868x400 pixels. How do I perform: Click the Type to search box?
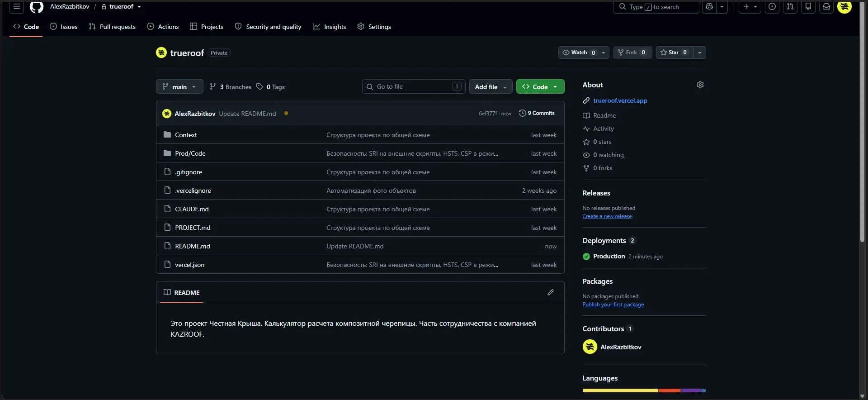click(656, 6)
